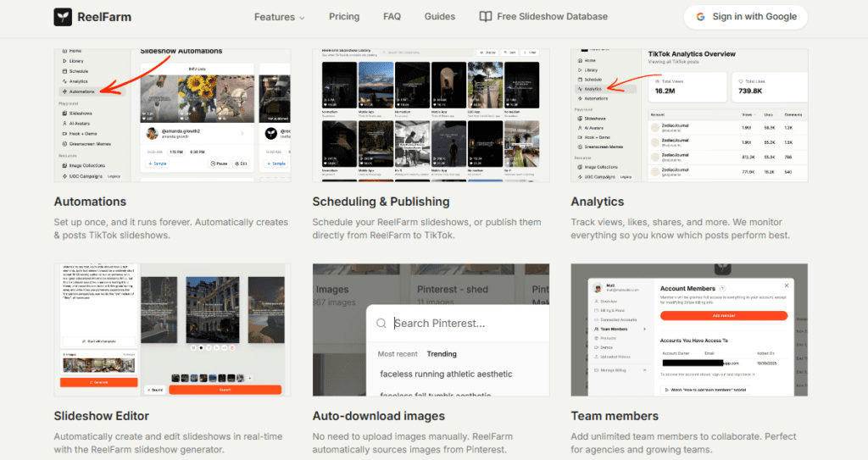The image size is (868, 460).
Task: Click the Google G icon
Action: point(701,17)
